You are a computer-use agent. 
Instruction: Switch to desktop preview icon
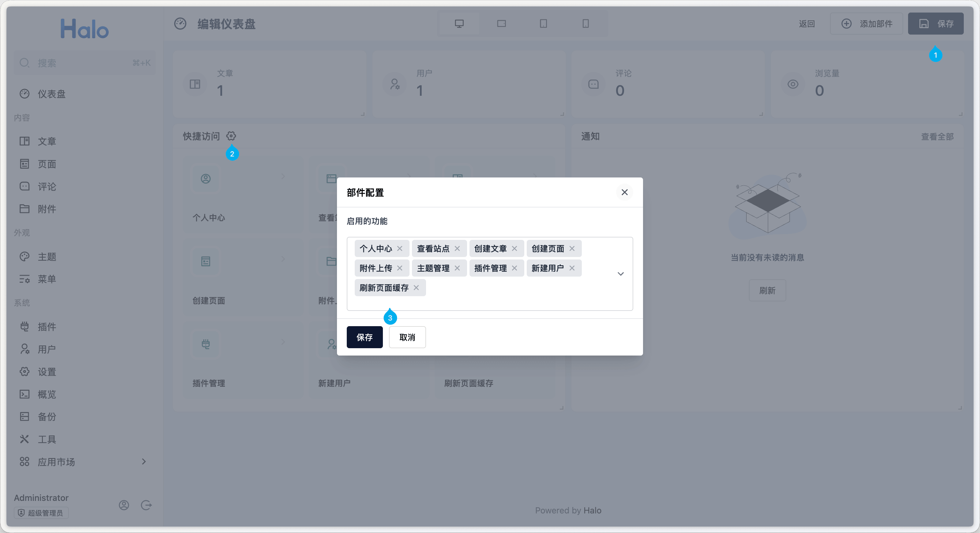tap(459, 24)
